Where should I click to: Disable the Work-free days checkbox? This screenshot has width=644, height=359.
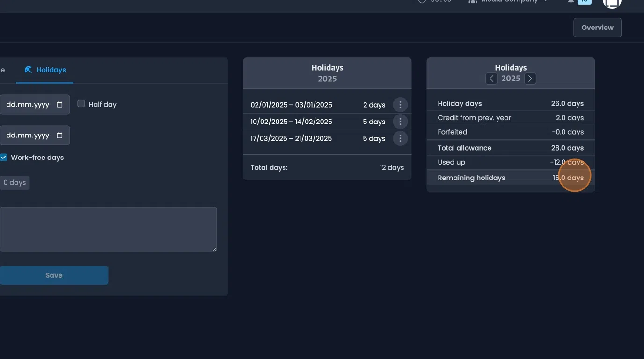click(x=4, y=157)
